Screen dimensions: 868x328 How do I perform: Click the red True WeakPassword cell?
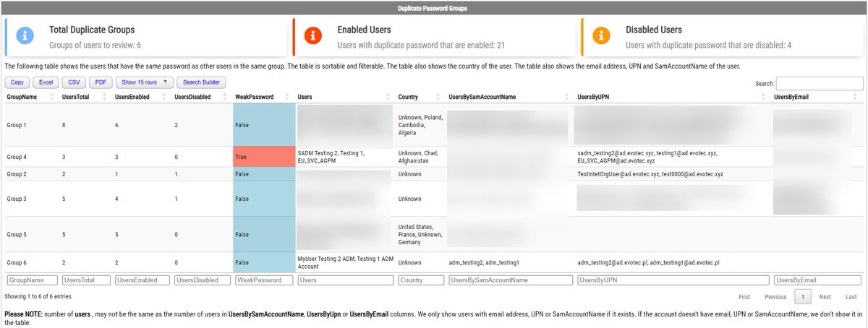tap(264, 157)
